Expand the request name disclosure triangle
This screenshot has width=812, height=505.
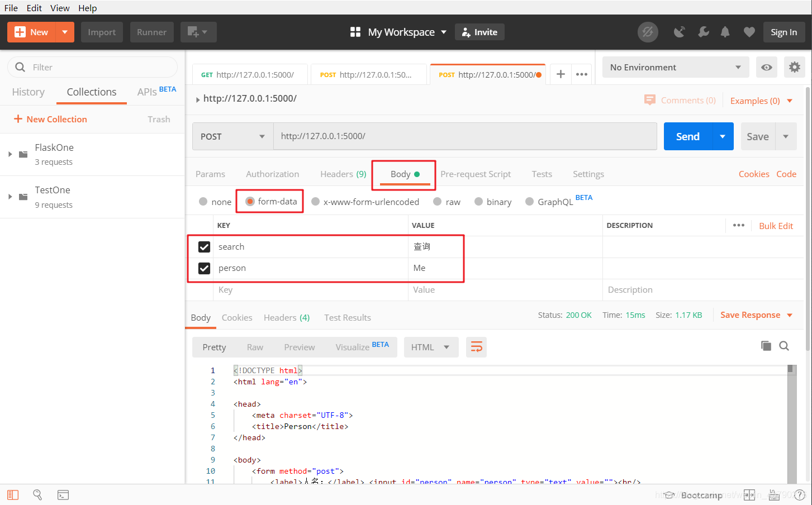[198, 99]
